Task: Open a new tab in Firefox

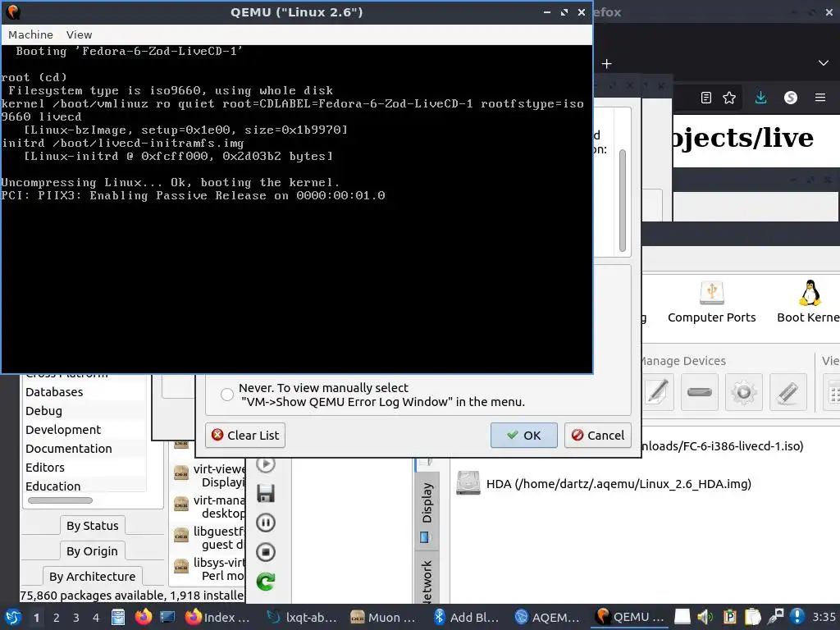Action: tap(606, 64)
